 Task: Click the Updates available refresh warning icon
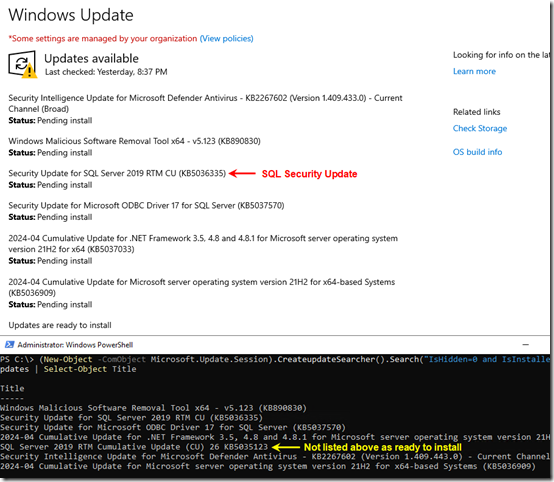[x=22, y=64]
